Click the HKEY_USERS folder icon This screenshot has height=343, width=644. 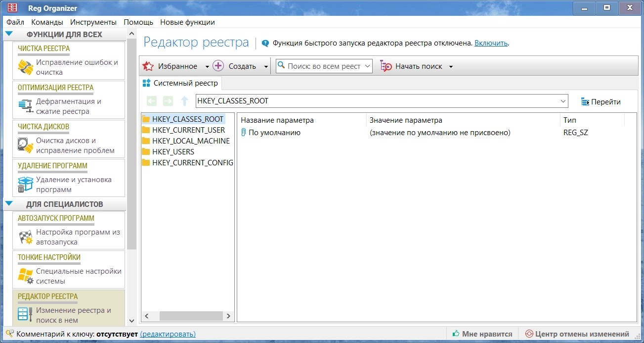146,152
